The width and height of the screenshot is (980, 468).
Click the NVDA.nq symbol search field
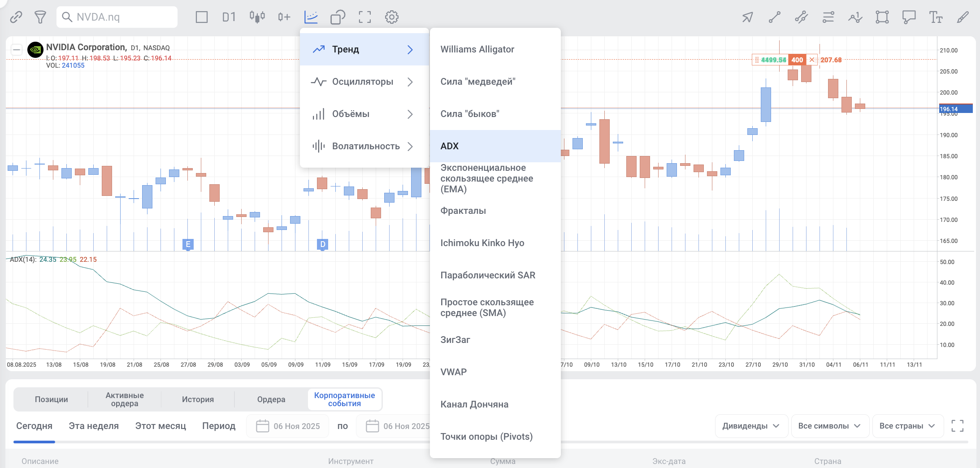coord(117,17)
